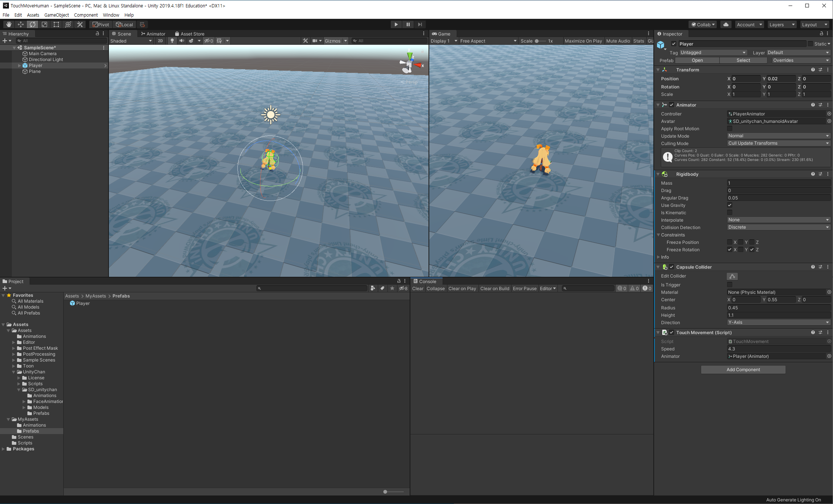Select the Move tool
The height and width of the screenshot is (504, 833).
(21, 24)
